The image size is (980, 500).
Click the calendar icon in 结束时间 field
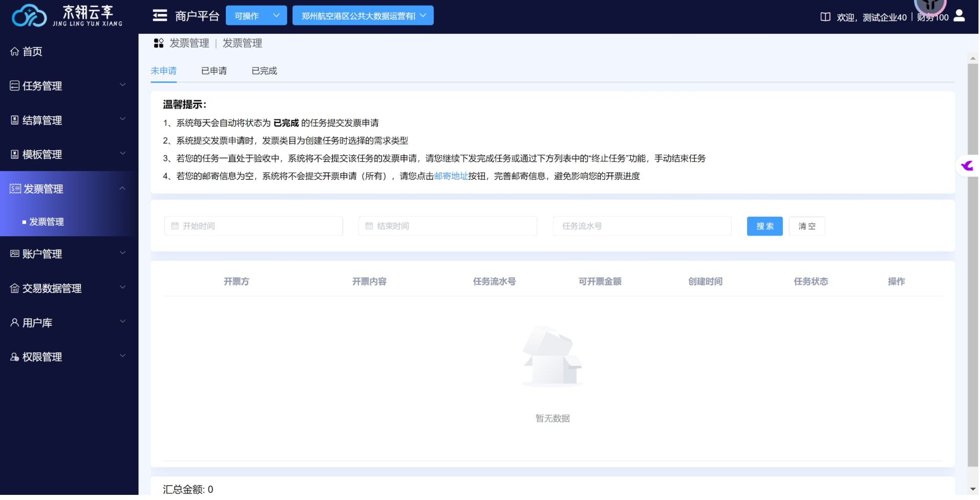[x=369, y=226]
